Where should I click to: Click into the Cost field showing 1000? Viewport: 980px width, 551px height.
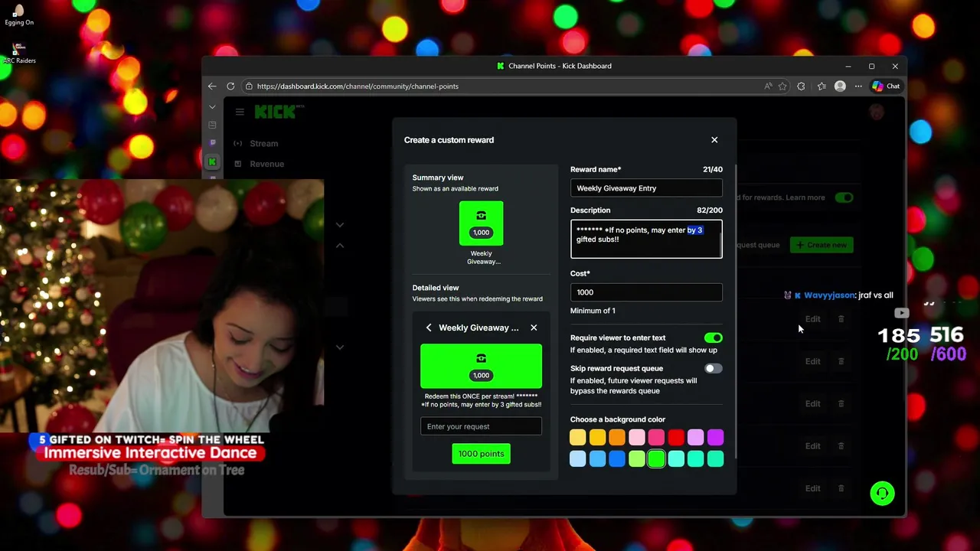pos(646,292)
